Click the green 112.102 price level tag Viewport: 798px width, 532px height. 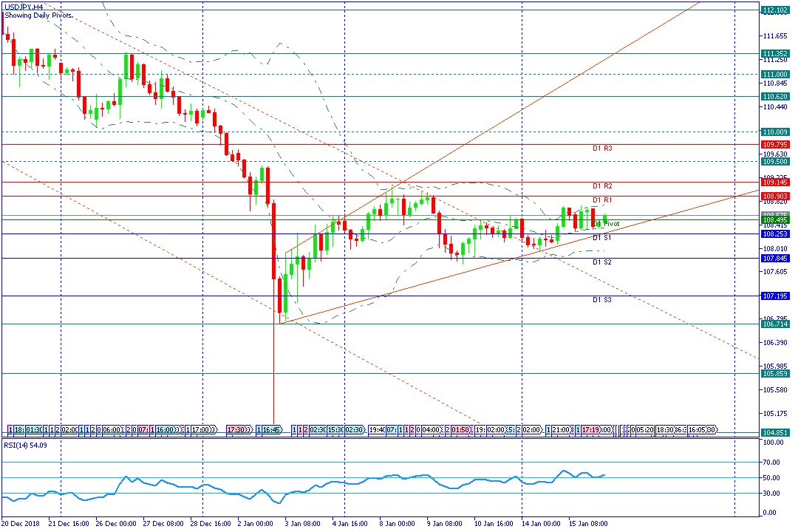tap(775, 10)
